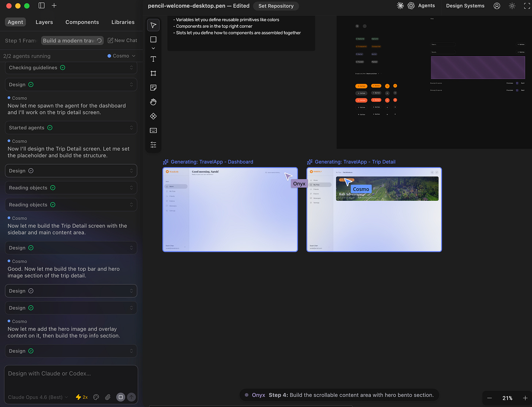Expand the 'Started agents' step

pyautogui.click(x=71, y=127)
